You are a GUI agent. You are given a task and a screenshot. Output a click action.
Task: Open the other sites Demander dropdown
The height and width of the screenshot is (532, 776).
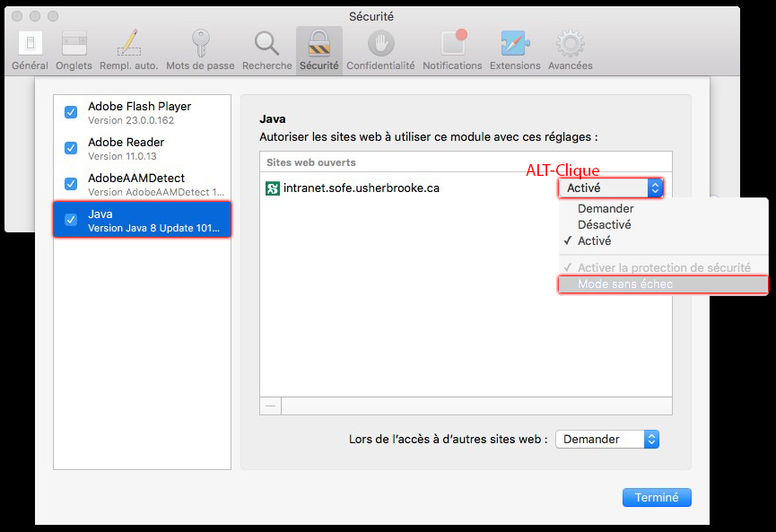[x=607, y=439]
